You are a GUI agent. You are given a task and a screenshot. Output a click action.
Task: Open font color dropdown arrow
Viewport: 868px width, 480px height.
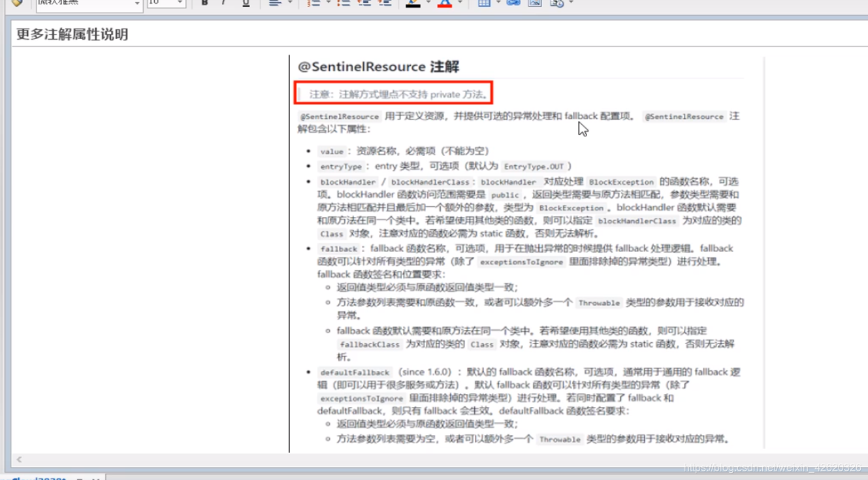(x=460, y=3)
